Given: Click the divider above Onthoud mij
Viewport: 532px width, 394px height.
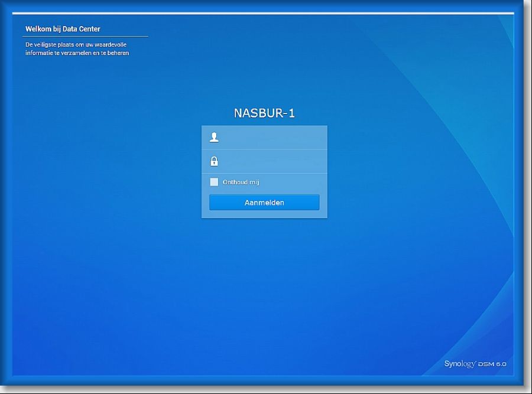Looking at the screenshot, I should point(264,173).
